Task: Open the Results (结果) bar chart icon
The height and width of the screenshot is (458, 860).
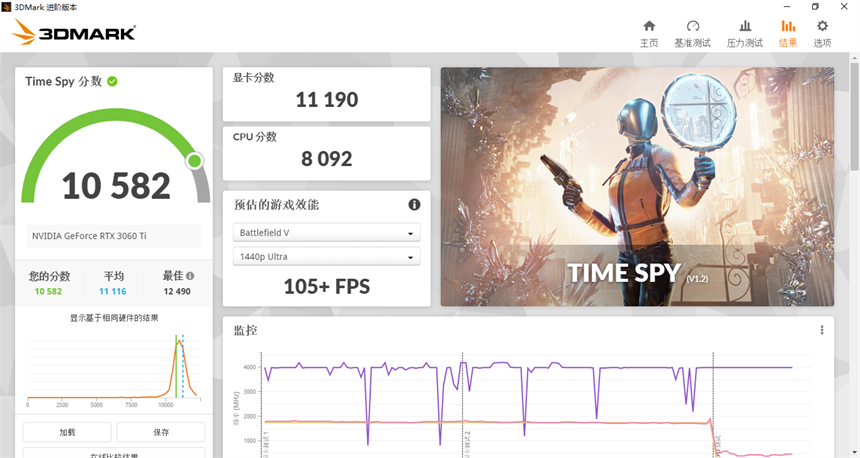Action: tap(788, 26)
